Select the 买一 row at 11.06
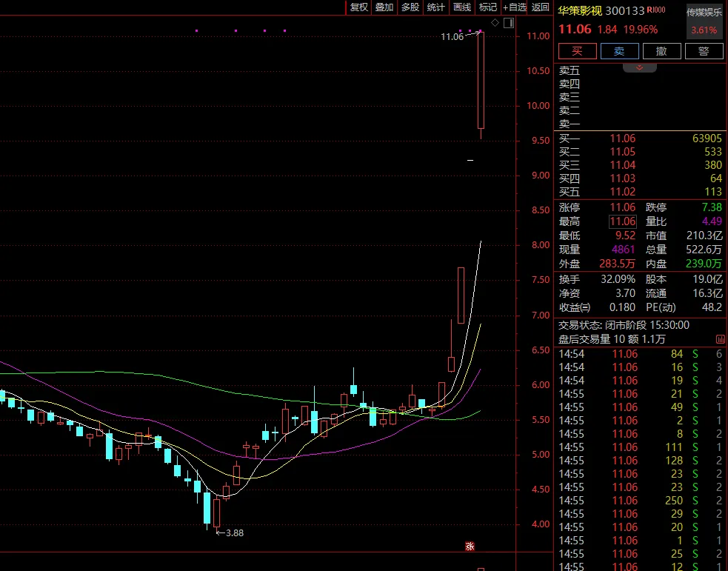 pyautogui.click(x=641, y=138)
